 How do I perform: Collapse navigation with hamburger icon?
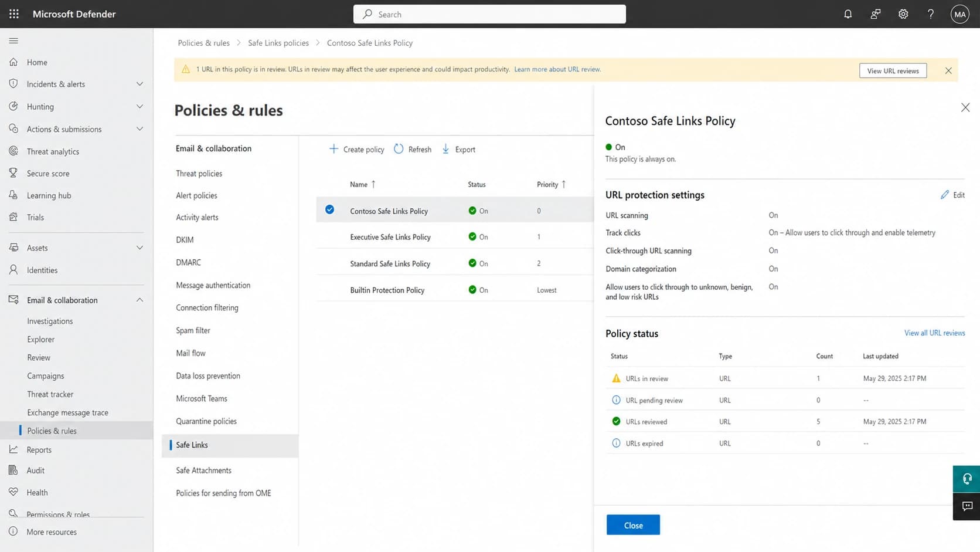pyautogui.click(x=13, y=40)
